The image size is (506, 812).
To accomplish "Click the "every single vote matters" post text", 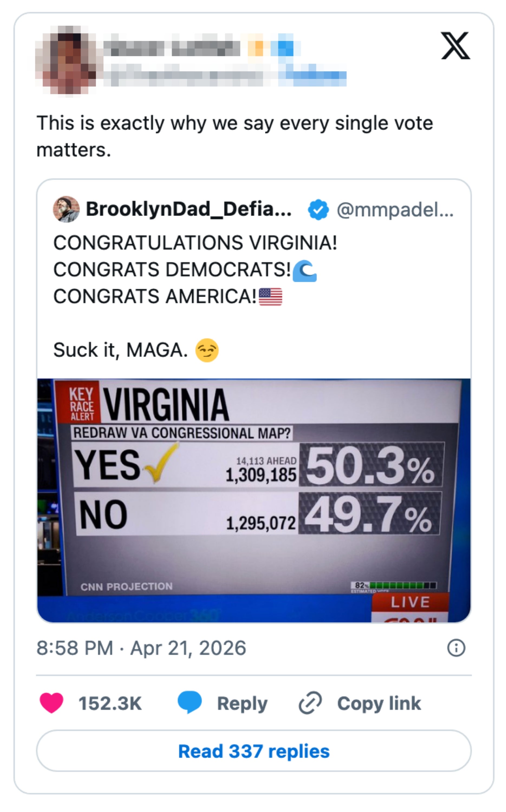I will click(x=234, y=136).
